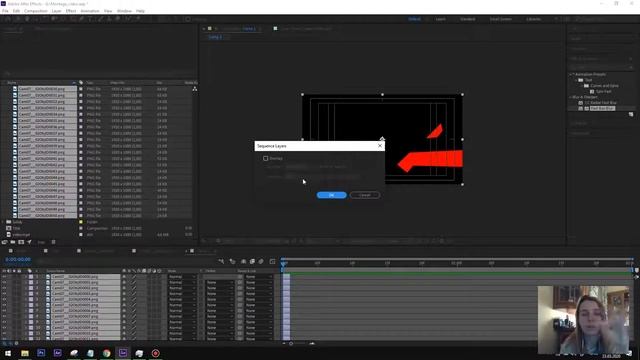640x360 pixels.
Task: Click the PNG file icon of layer 1
Action: pyautogui.click(x=48, y=277)
